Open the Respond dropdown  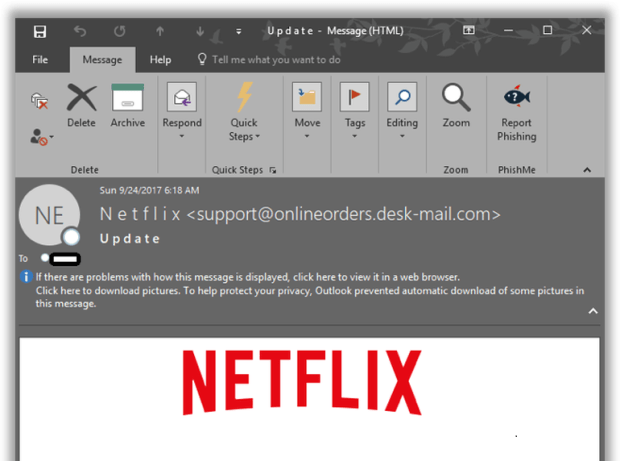tap(182, 111)
